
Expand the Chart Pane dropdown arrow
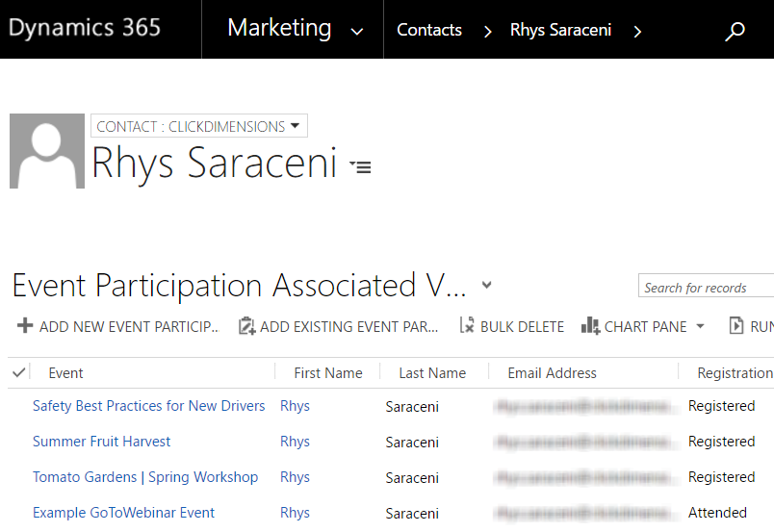700,326
